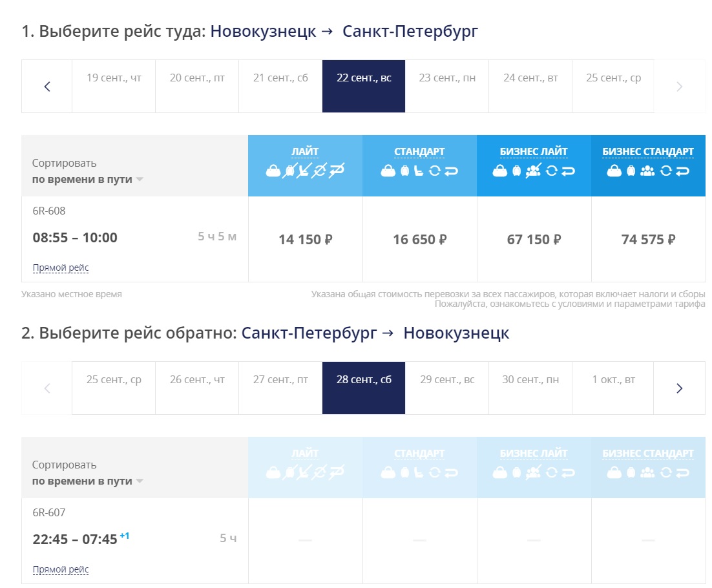This screenshot has height=588, width=712.
Task: Click the checked baggage icon under СТАНДАРТ
Action: pos(404,171)
